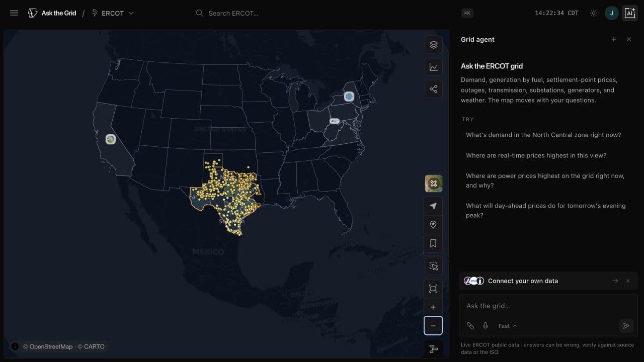The width and height of the screenshot is (644, 362).
Task: Zoom in with the plus button
Action: pyautogui.click(x=433, y=307)
